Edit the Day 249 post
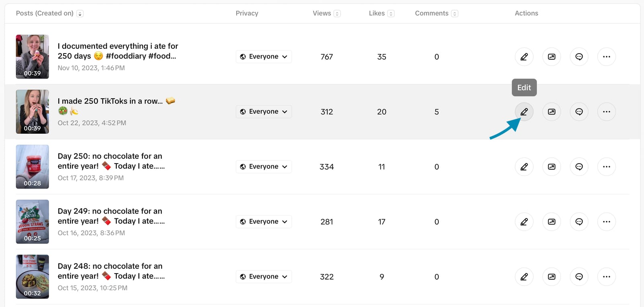 tap(524, 222)
